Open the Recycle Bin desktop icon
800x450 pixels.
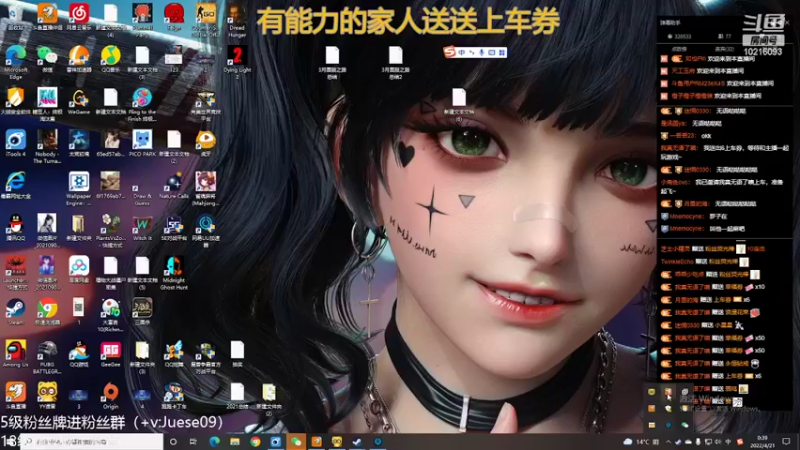point(16,16)
